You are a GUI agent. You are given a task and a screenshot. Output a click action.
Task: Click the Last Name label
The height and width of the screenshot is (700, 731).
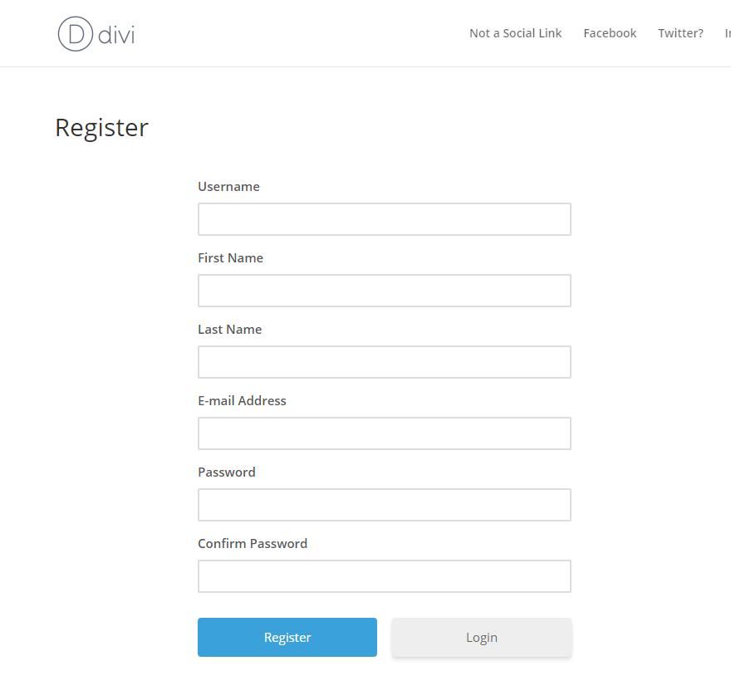[229, 329]
